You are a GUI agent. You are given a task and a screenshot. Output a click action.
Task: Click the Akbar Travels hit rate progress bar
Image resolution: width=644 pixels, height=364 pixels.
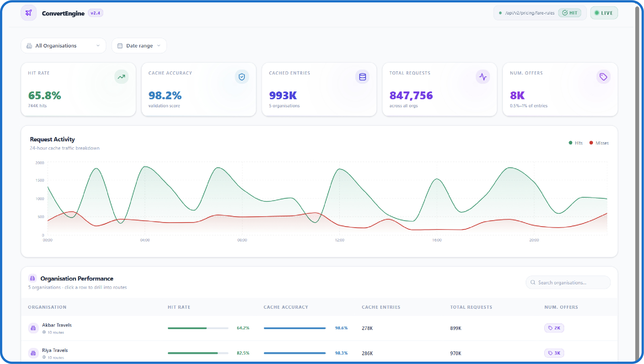[198, 328]
